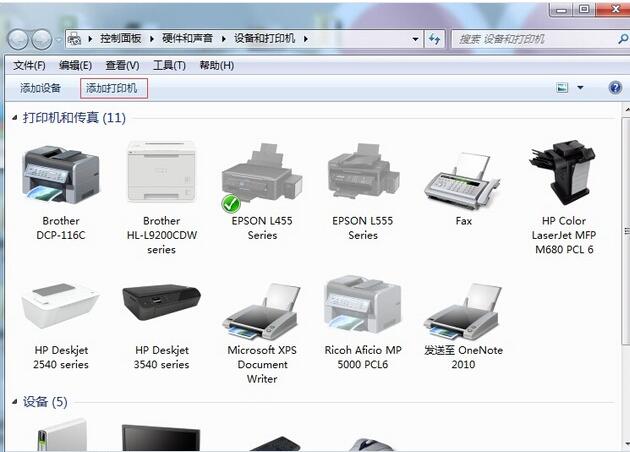Screen dimensions: 630x452
Task: Click the scrollbar up arrow
Action: coord(627,109)
